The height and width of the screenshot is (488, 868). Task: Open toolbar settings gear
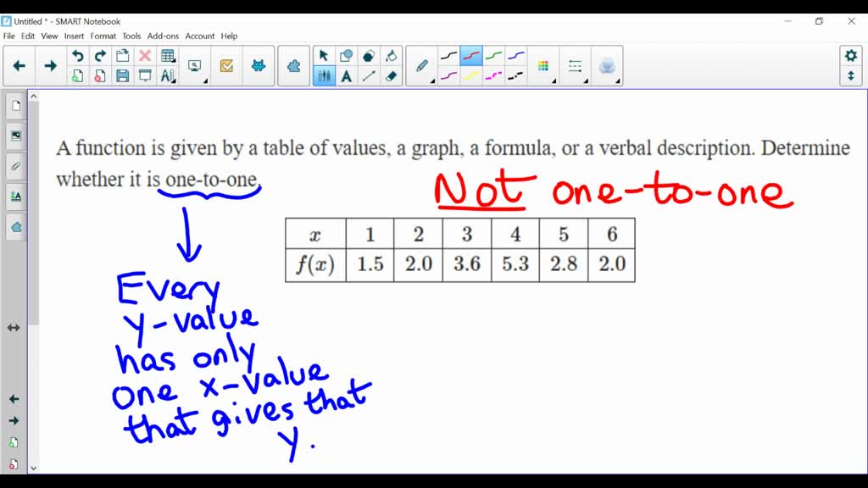click(x=850, y=54)
